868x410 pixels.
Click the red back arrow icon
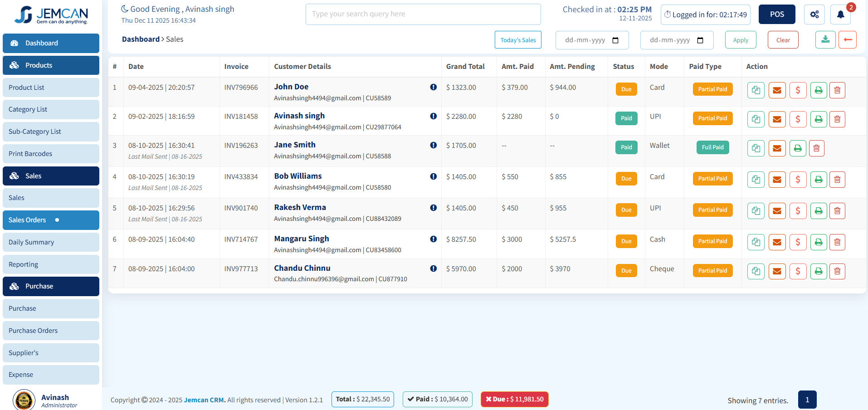click(847, 39)
